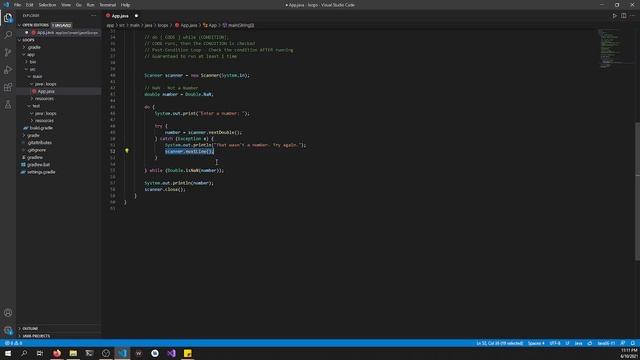
Task: Click the editor vertical scrollbar thumb
Action: click(x=637, y=191)
